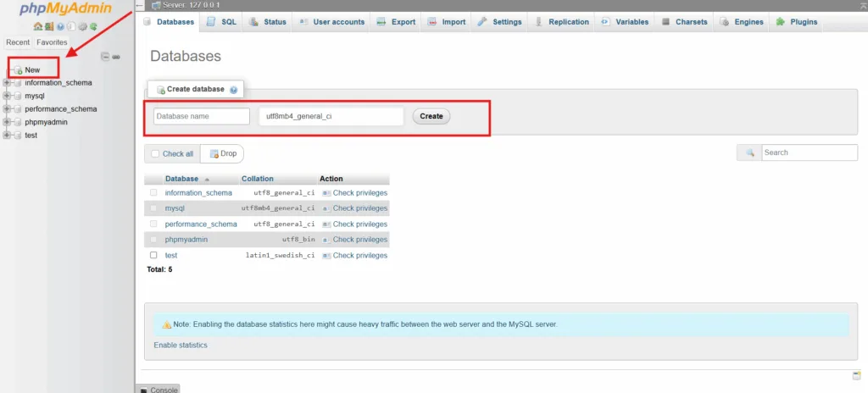The height and width of the screenshot is (393, 868).
Task: Click the database icon beside performance_schema in tree
Action: tap(17, 109)
